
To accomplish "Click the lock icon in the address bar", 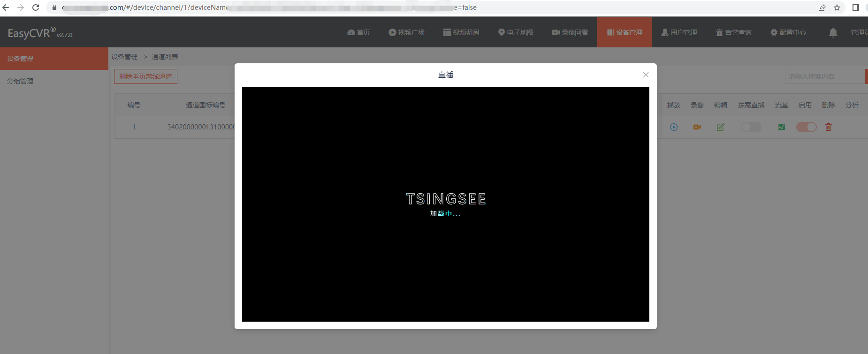I will tap(54, 8).
